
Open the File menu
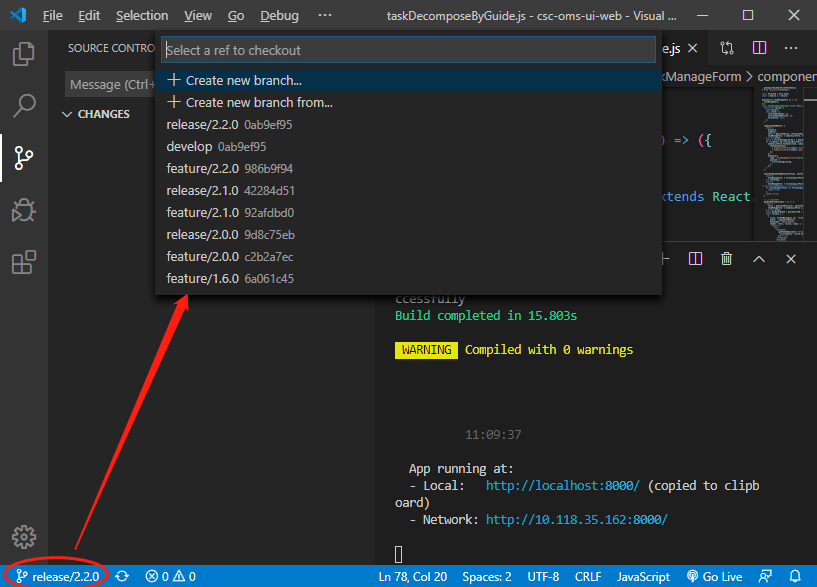(x=52, y=16)
